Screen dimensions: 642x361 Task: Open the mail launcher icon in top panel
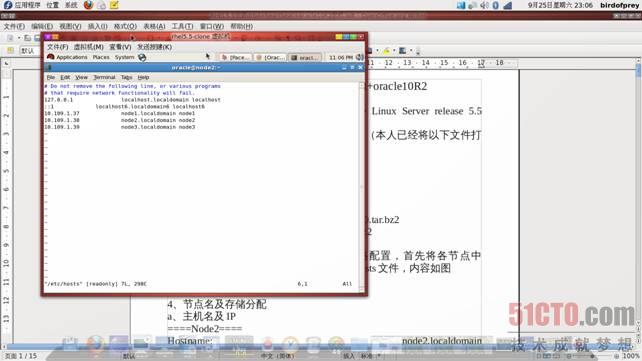coord(101,5)
